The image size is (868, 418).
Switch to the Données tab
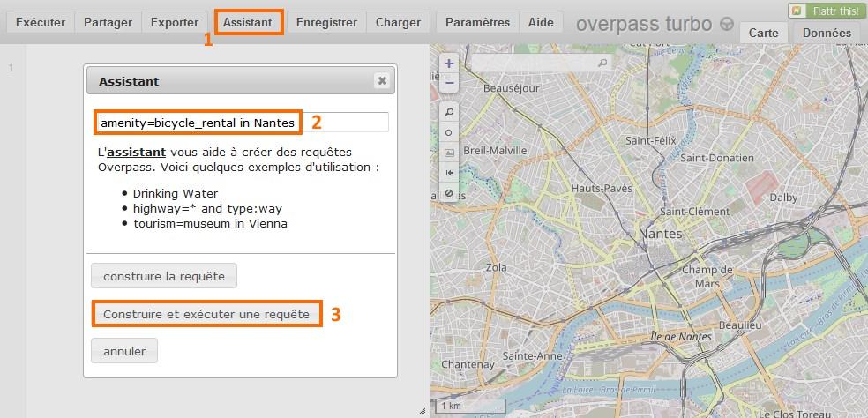(x=827, y=33)
